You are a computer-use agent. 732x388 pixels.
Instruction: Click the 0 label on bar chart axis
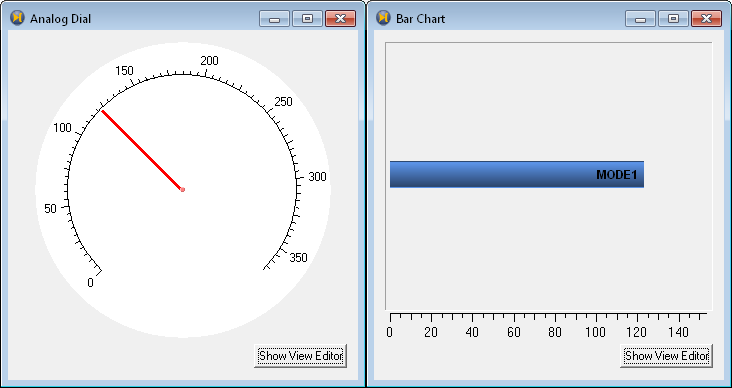(390, 332)
